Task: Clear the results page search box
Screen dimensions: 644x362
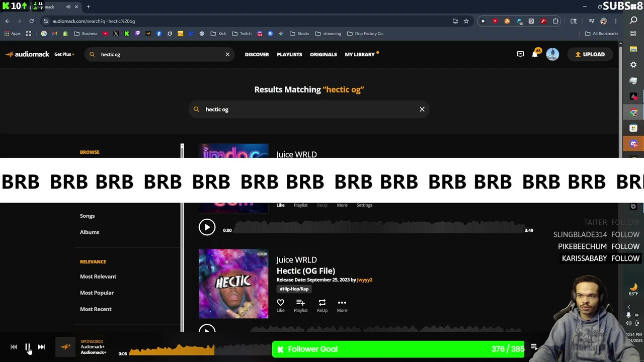Action: (x=422, y=109)
